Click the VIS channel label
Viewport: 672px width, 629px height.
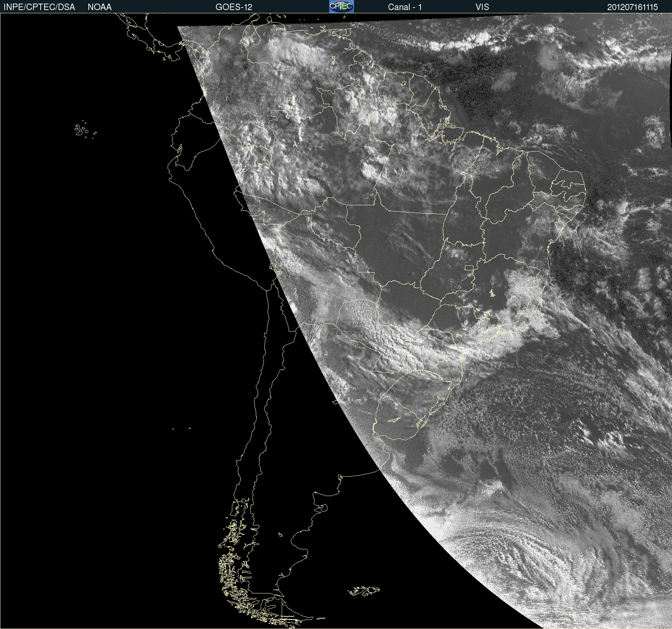pyautogui.click(x=482, y=7)
